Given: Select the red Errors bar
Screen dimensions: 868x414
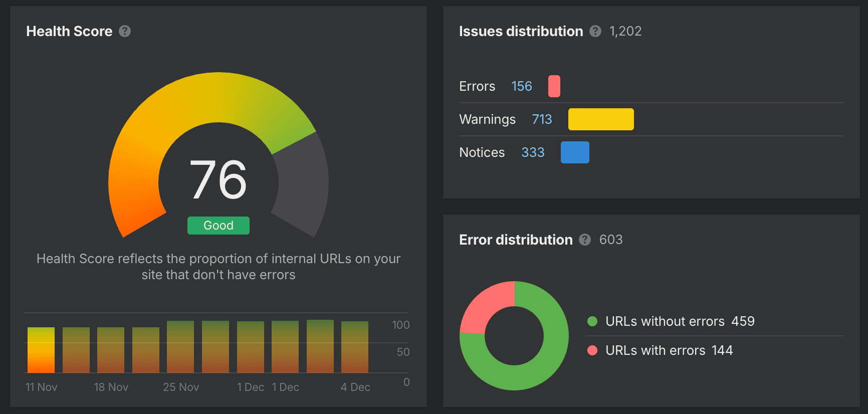Looking at the screenshot, I should click(554, 86).
